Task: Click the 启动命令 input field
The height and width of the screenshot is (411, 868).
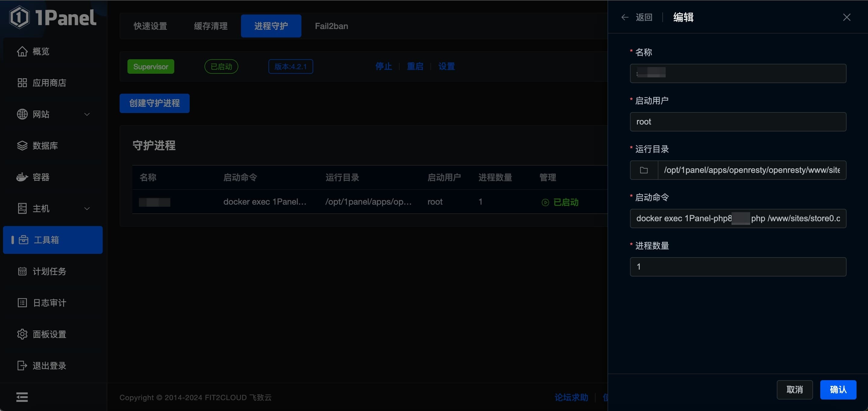Action: (x=738, y=218)
